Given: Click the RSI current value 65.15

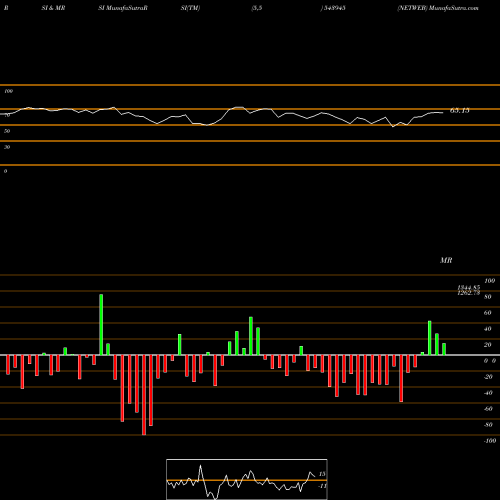Looking at the screenshot, I should [x=460, y=111].
